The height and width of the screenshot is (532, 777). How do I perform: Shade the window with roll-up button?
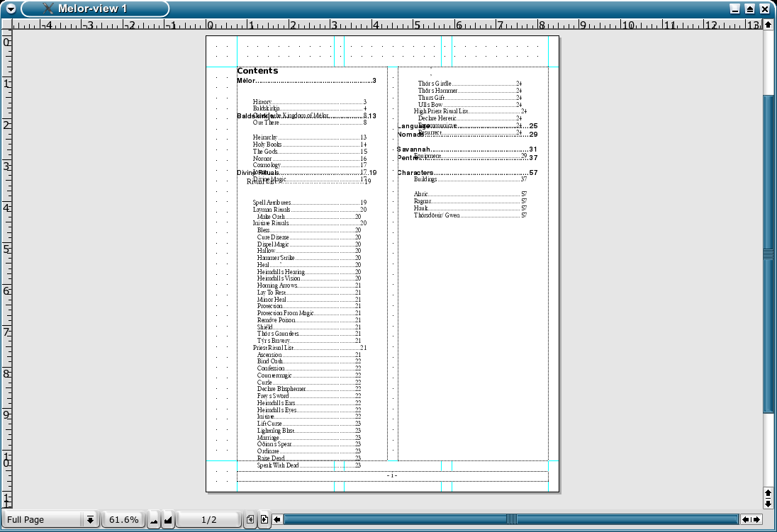pyautogui.click(x=749, y=9)
